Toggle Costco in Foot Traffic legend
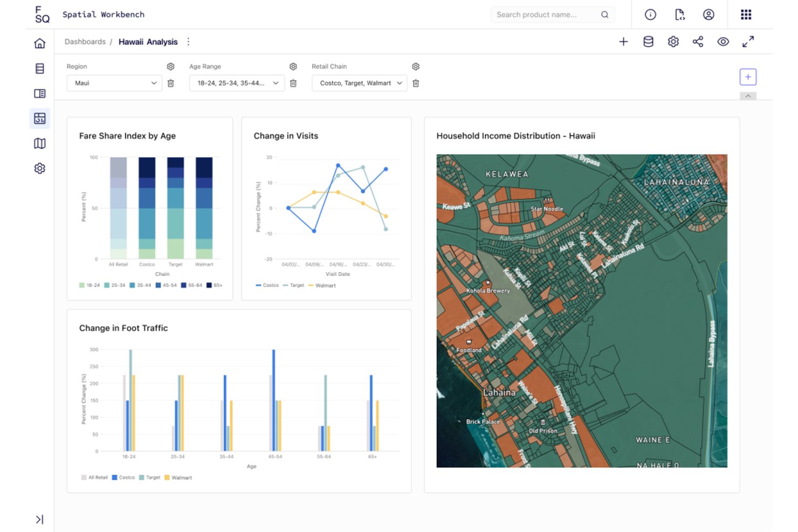Viewport: 798px width, 532px height. click(x=123, y=478)
